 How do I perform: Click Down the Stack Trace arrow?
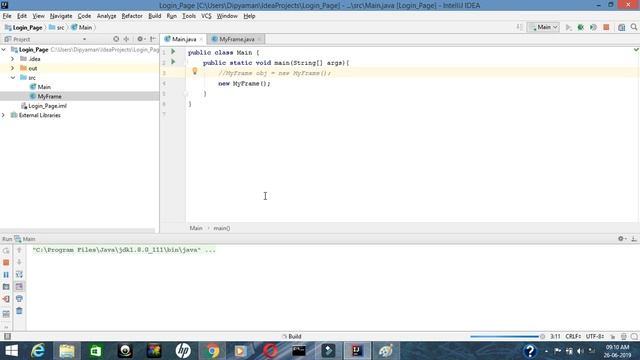[x=19, y=262]
